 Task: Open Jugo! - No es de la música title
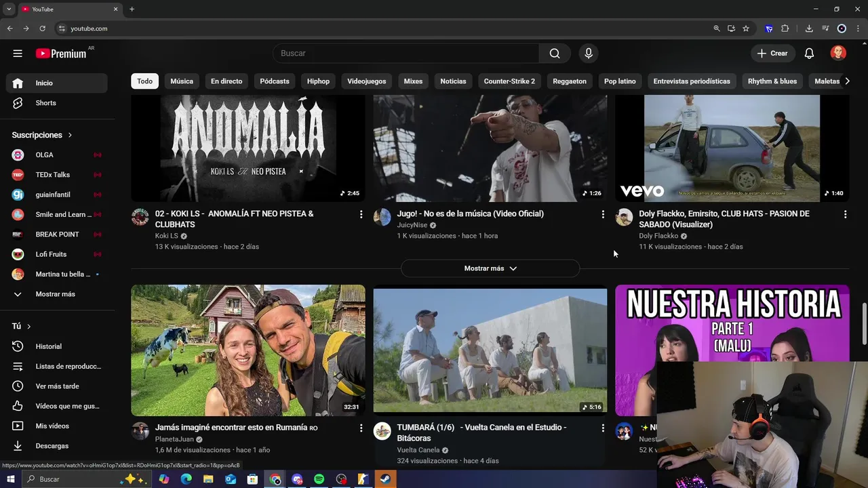pos(471,213)
